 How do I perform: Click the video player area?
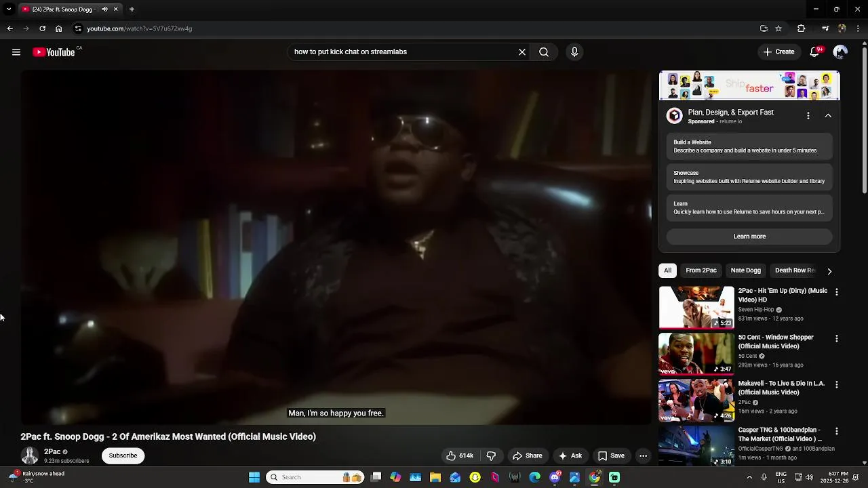336,247
